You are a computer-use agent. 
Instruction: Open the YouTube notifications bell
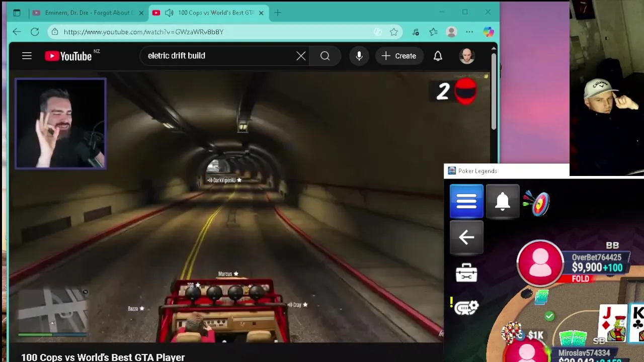(438, 56)
